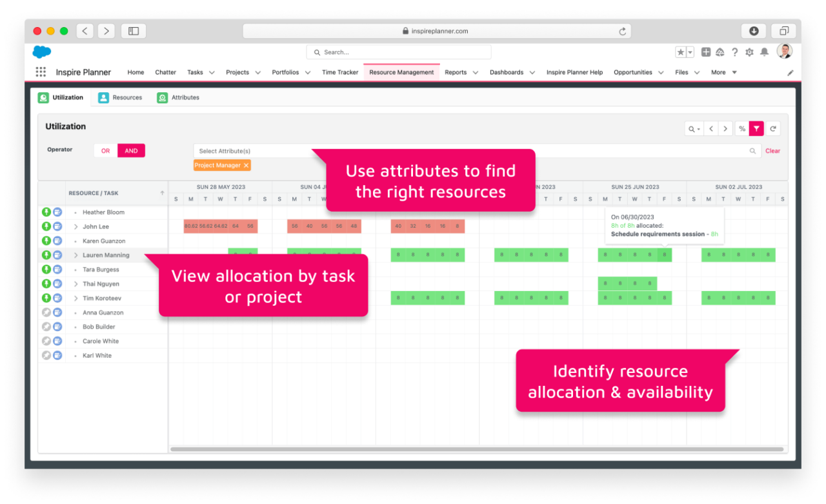Open the Reports dropdown chevron
The image size is (826, 504).
475,72
